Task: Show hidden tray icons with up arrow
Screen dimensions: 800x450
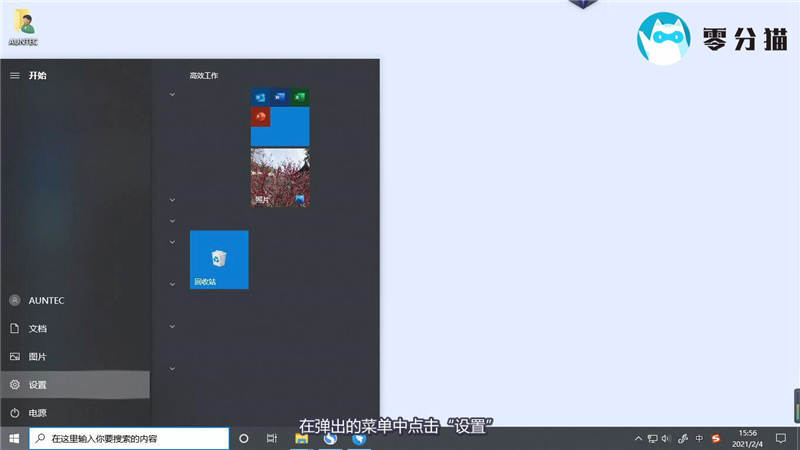Action: [638, 438]
